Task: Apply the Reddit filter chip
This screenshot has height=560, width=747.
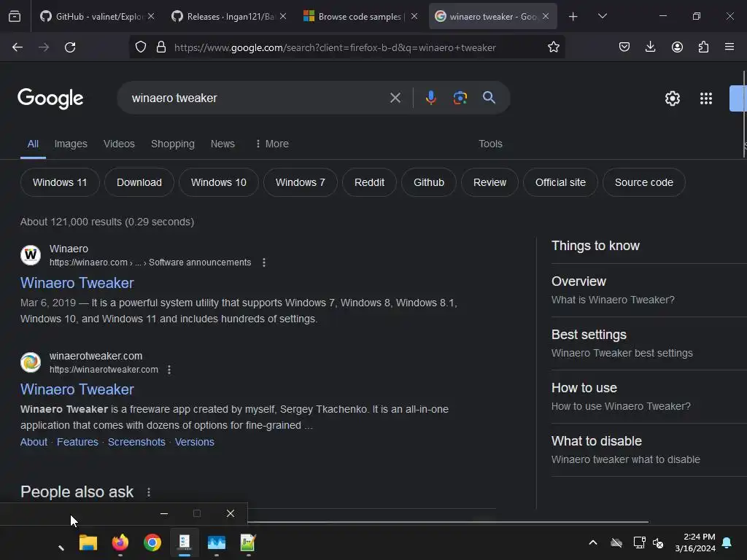Action: [x=369, y=182]
